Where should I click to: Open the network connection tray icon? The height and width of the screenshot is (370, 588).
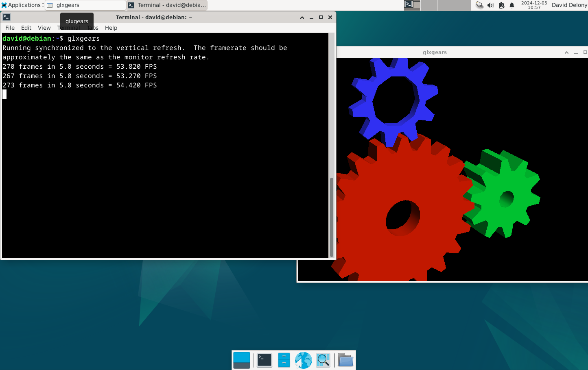pyautogui.click(x=480, y=5)
